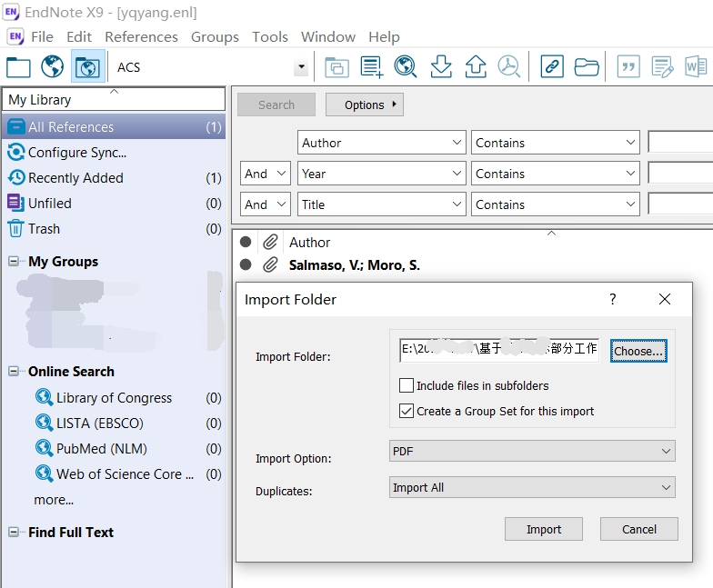Click the Library of Congress search icon
This screenshot has width=713, height=588.
tap(44, 397)
